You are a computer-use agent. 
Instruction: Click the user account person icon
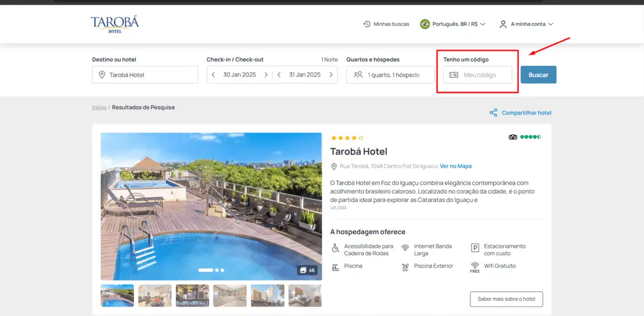(x=503, y=24)
